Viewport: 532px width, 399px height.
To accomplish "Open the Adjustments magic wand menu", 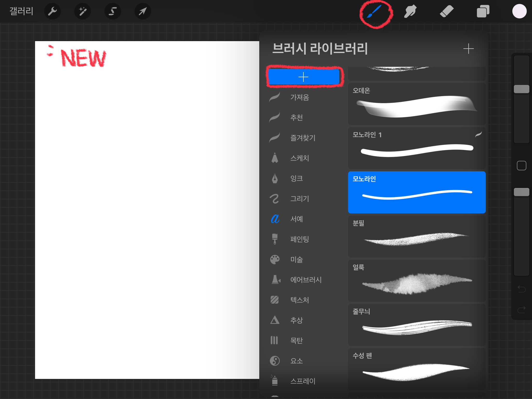I will (x=83, y=11).
